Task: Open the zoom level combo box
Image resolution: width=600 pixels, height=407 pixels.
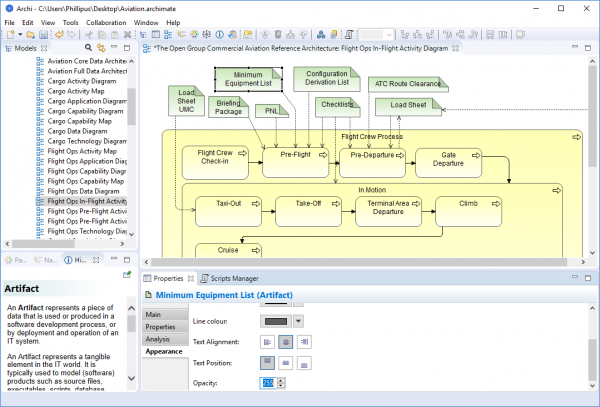Action: click(x=377, y=35)
